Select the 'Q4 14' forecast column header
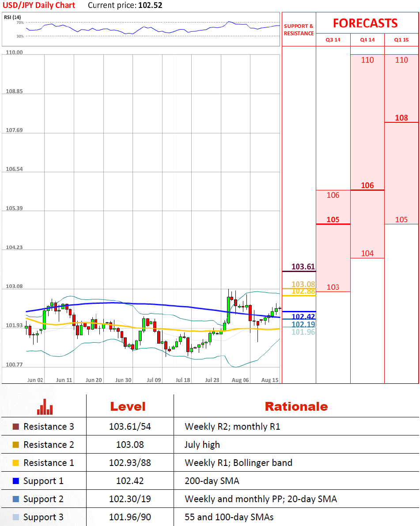 point(367,40)
